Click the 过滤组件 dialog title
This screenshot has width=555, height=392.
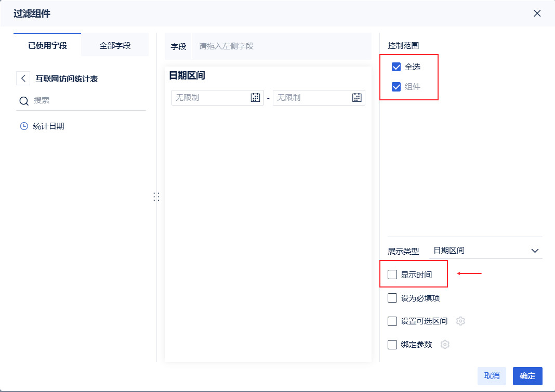tap(32, 14)
